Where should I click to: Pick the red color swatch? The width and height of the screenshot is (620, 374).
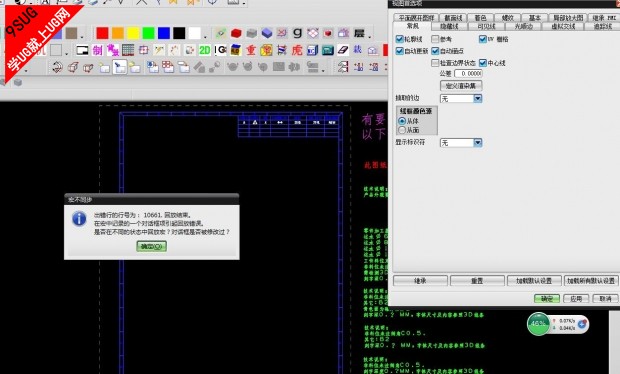[102, 33]
